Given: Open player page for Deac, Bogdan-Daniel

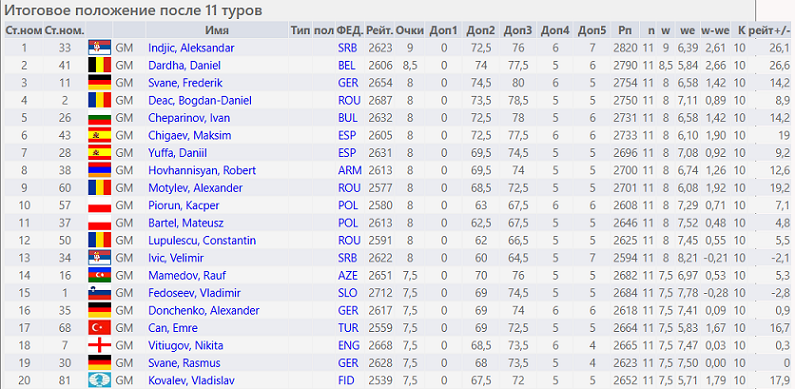Looking at the screenshot, I should [200, 100].
